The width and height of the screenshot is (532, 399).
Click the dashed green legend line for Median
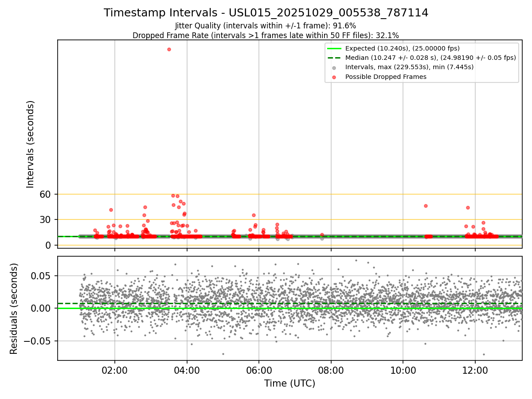click(334, 58)
